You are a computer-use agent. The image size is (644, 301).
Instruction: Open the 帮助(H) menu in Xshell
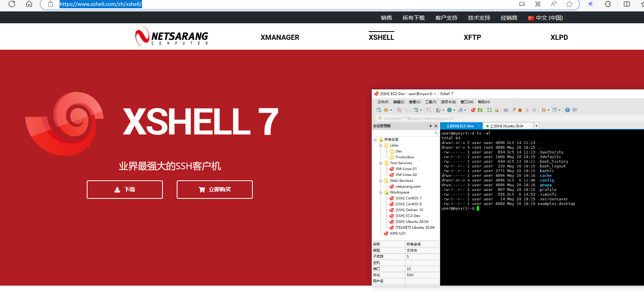[484, 102]
